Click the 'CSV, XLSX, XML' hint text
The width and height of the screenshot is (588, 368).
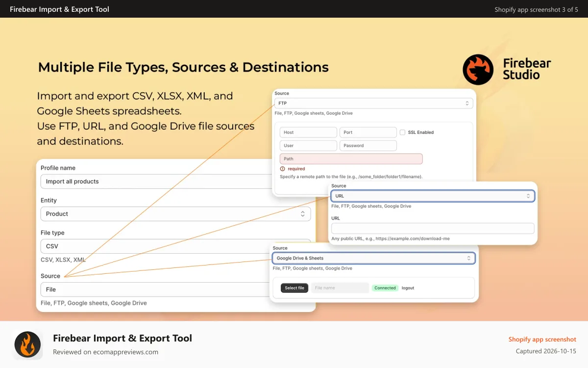(63, 260)
